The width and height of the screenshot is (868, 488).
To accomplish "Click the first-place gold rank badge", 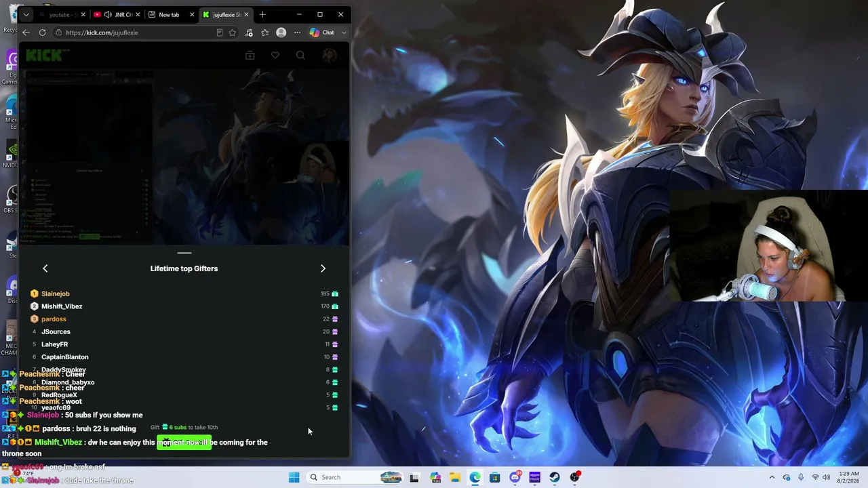I will tap(34, 293).
